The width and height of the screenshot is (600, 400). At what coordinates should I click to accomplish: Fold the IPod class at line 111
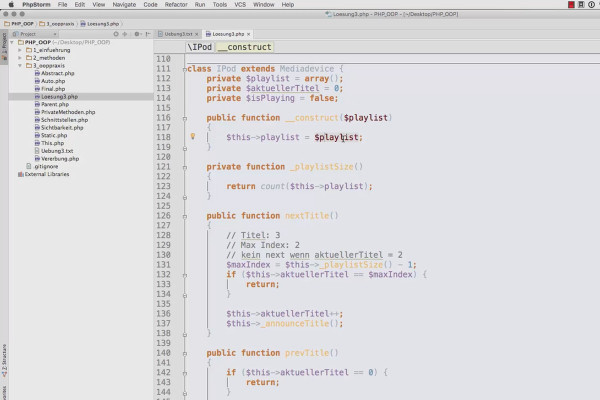tap(185, 69)
